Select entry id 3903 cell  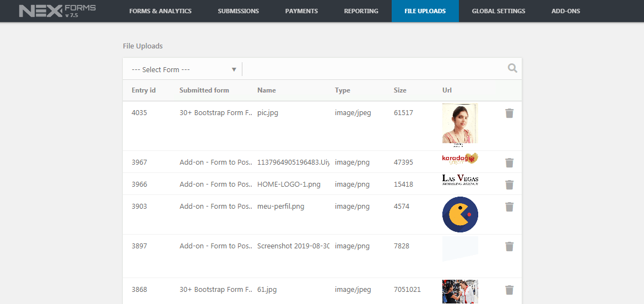tap(139, 206)
